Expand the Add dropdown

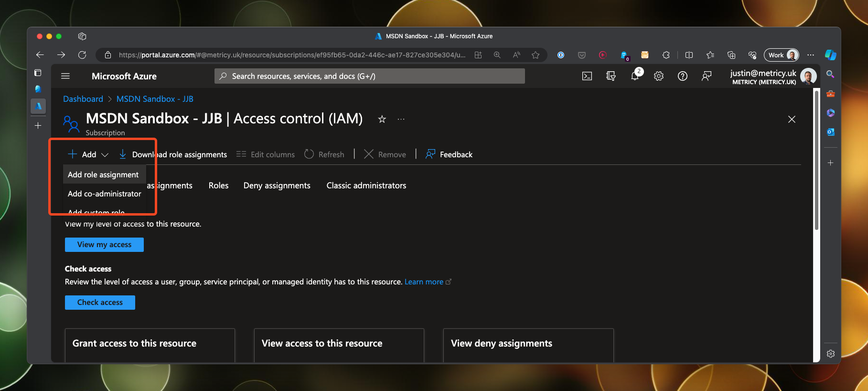pyautogui.click(x=88, y=154)
